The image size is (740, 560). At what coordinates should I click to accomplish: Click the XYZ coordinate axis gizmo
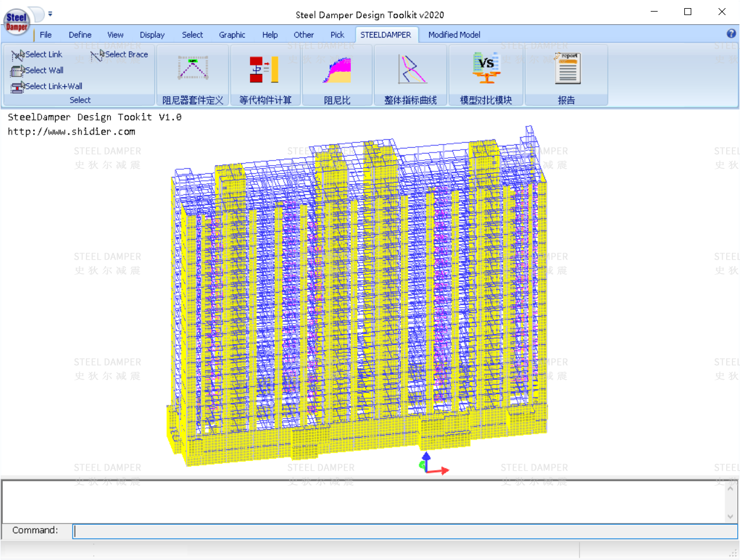pos(433,464)
